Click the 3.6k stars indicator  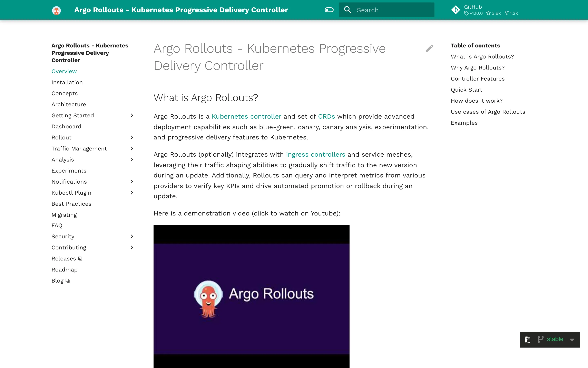[x=493, y=13]
